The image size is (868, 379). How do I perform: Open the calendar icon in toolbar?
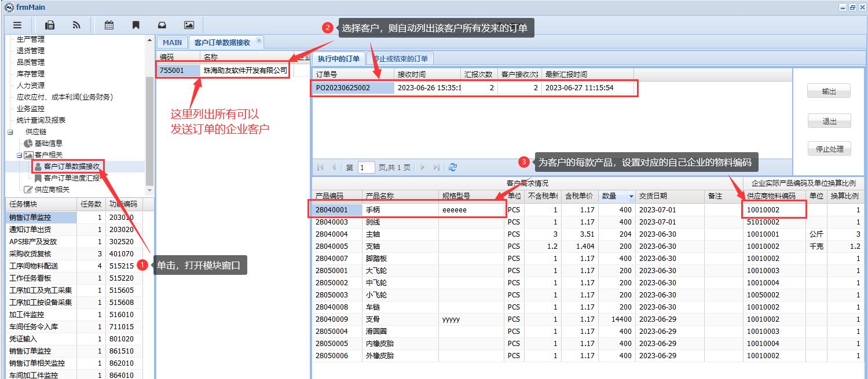click(x=109, y=25)
